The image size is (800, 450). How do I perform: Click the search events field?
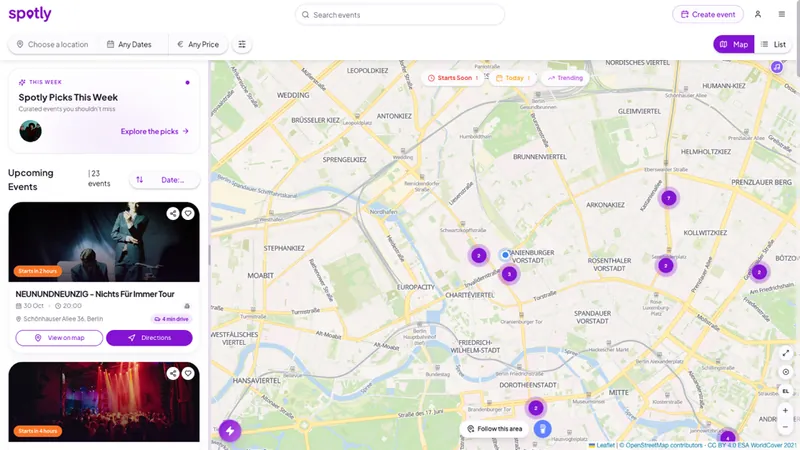point(399,15)
